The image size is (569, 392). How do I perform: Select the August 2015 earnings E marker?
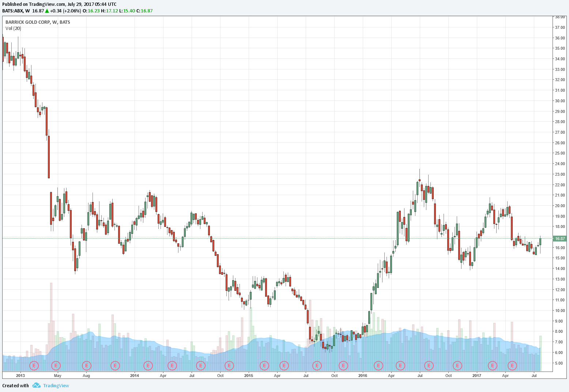click(x=317, y=365)
